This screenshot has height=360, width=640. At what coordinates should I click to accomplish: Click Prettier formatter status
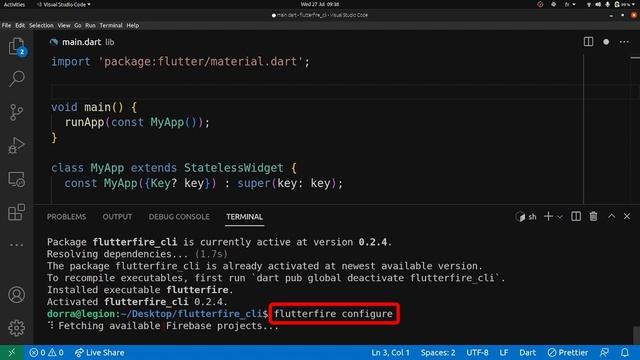pos(568,352)
